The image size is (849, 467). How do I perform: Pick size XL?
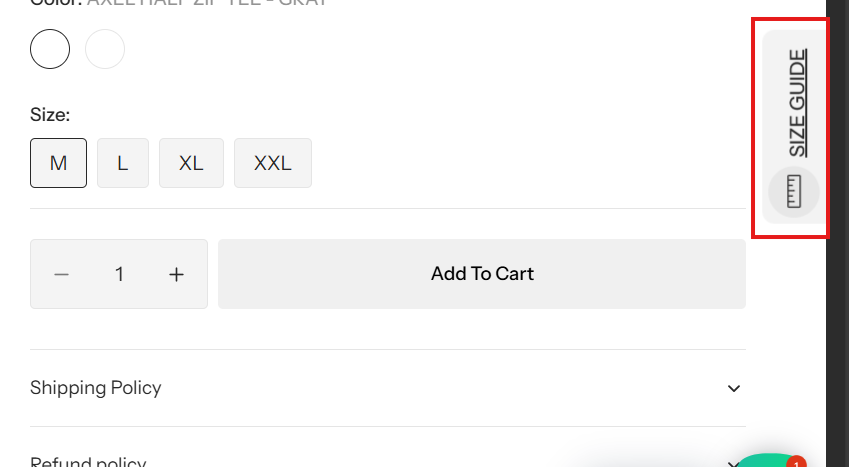[x=191, y=163]
